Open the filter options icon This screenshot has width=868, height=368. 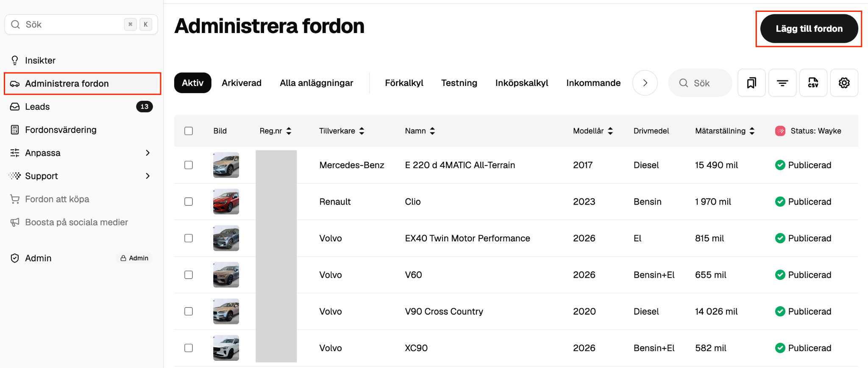(x=782, y=83)
